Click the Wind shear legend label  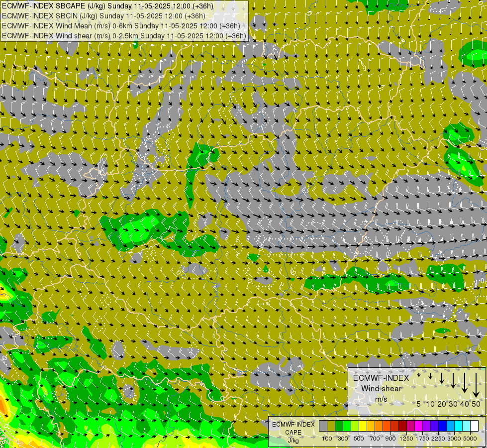(382, 389)
